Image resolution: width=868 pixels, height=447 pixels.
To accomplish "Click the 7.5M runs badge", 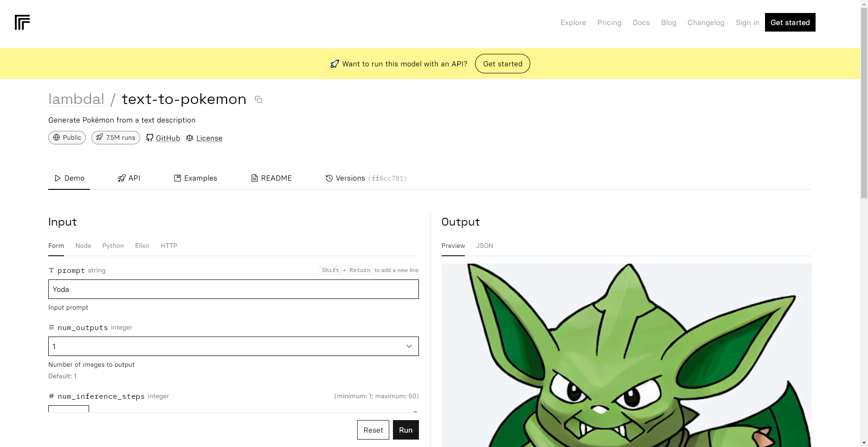I will (116, 137).
